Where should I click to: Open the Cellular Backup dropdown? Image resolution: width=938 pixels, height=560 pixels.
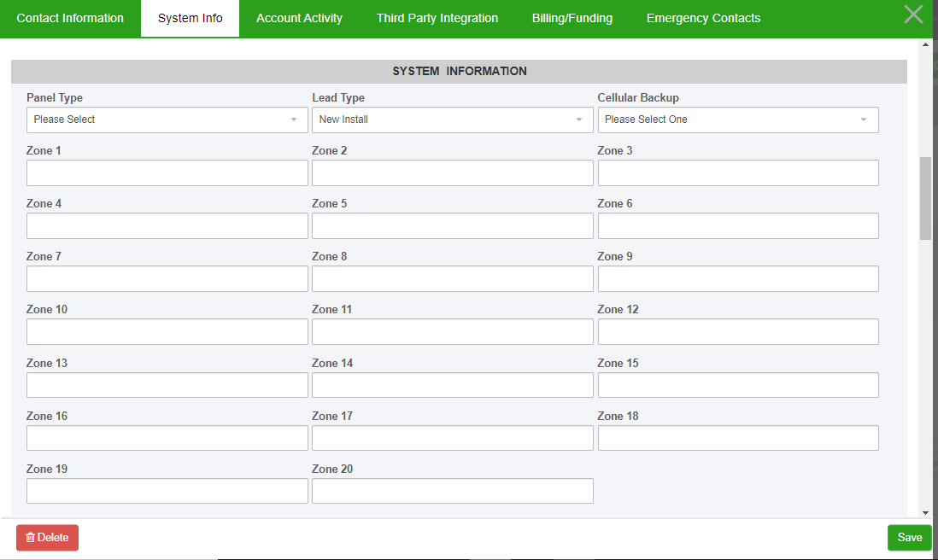738,120
